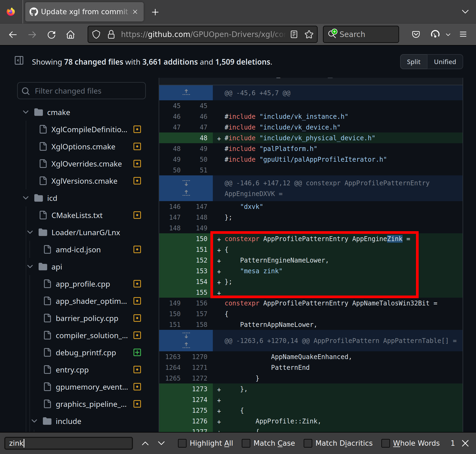Open XglOverrides.cmake in file tree
476x454 pixels.
point(87,164)
